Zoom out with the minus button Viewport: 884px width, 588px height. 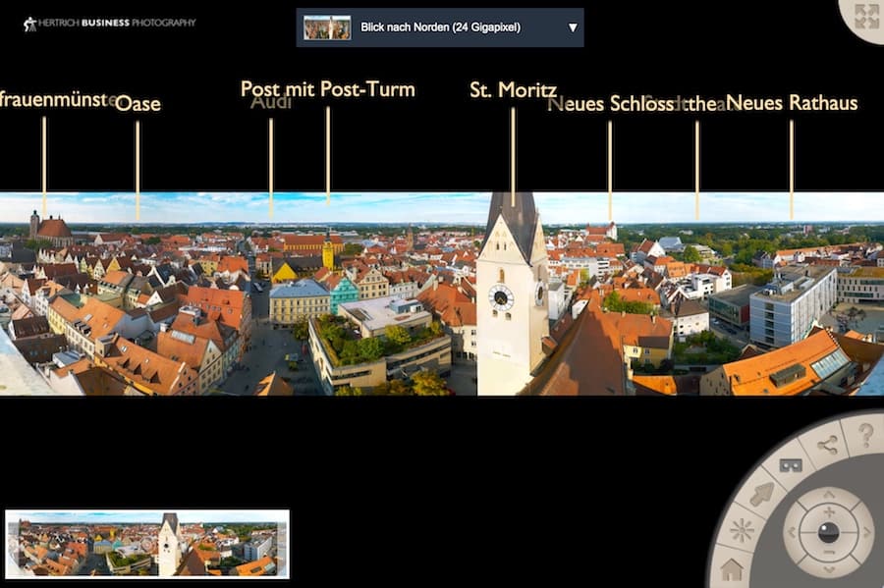[829, 553]
